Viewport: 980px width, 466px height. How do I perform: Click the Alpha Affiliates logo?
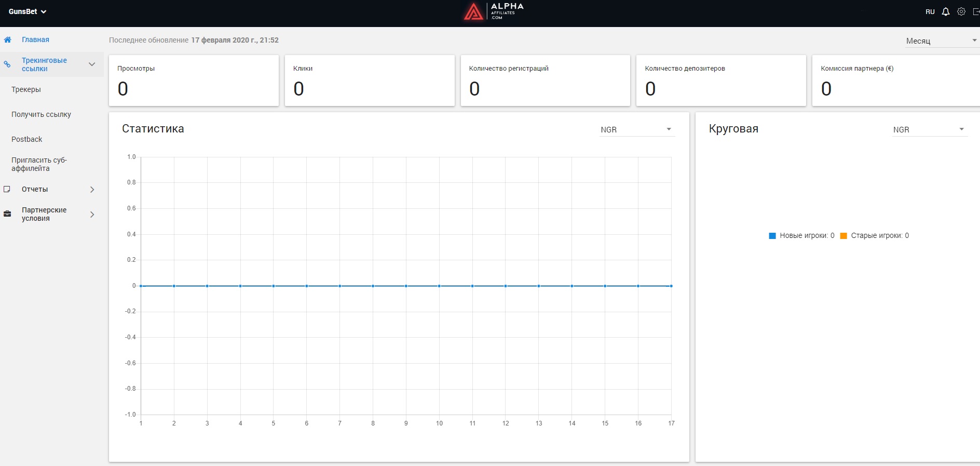pos(493,11)
